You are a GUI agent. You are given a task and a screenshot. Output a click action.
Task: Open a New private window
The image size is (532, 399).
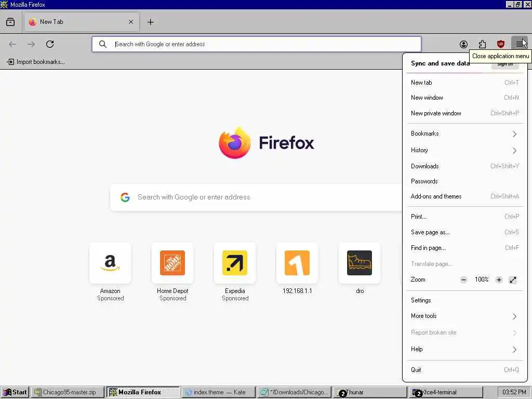(465, 113)
